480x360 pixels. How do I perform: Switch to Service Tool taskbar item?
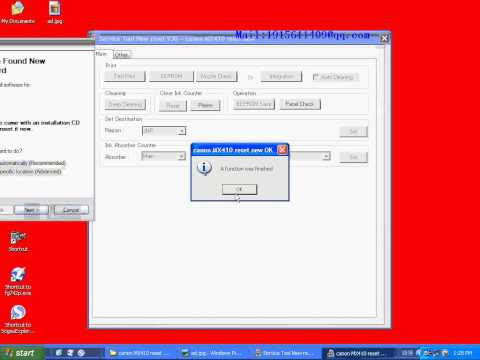[285, 353]
